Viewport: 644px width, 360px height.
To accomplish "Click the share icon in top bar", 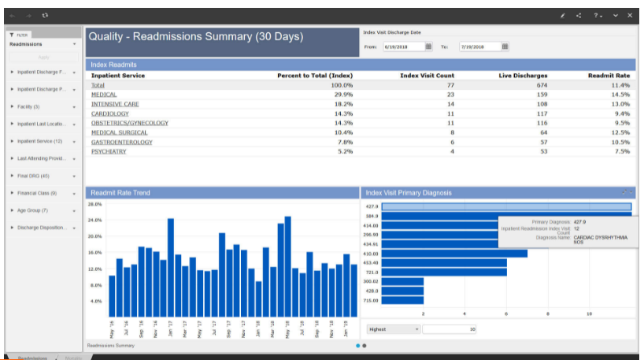I will (x=579, y=15).
